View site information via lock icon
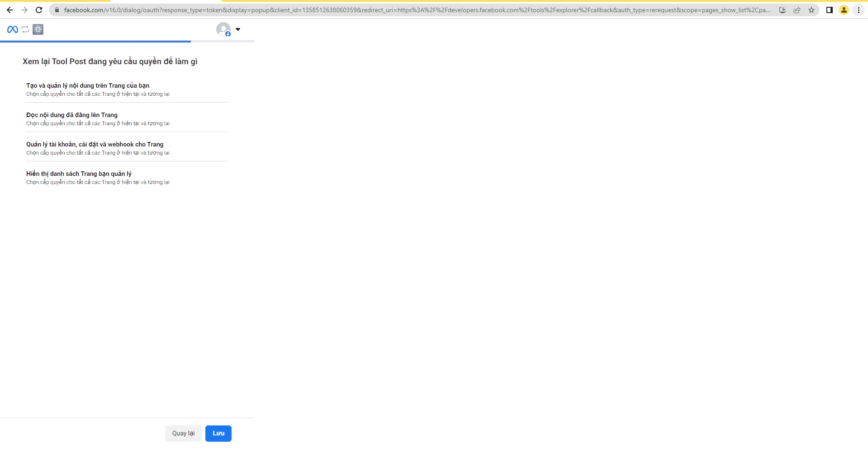 (57, 10)
